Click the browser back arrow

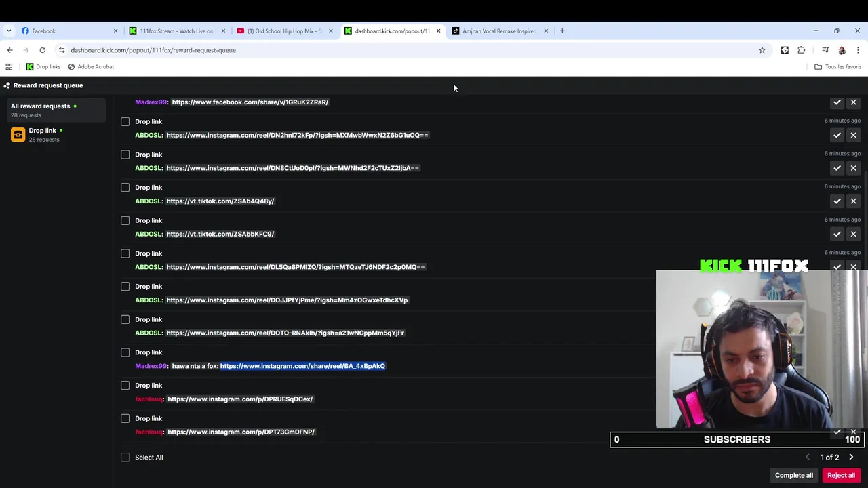click(9, 50)
